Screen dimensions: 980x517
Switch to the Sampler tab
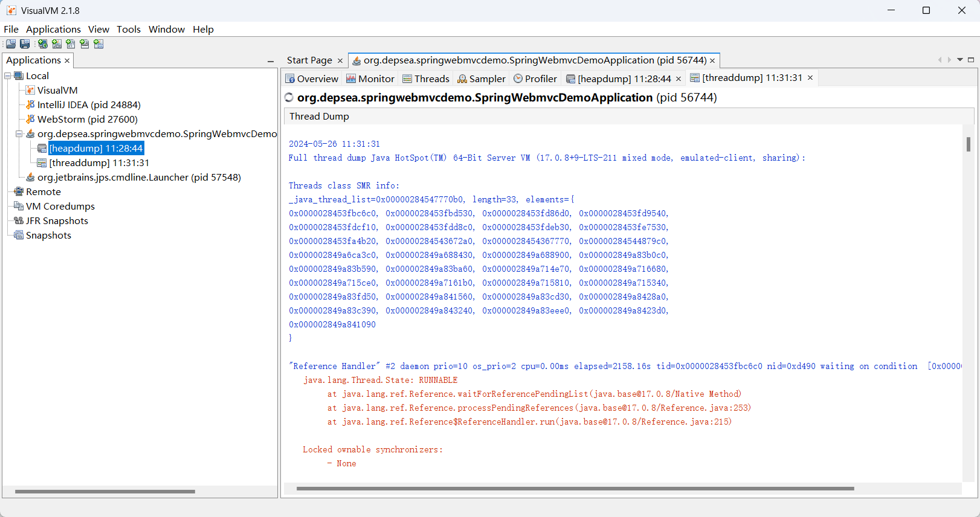click(482, 79)
